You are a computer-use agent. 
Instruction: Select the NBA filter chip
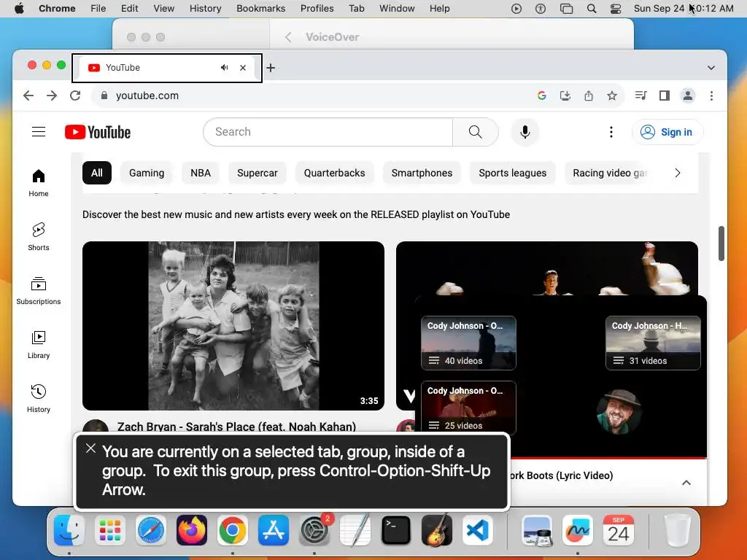point(201,173)
